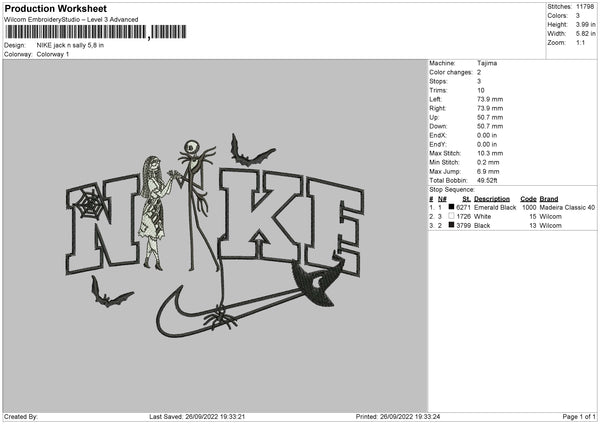
Task: Click the Code column header
Action: click(x=528, y=199)
